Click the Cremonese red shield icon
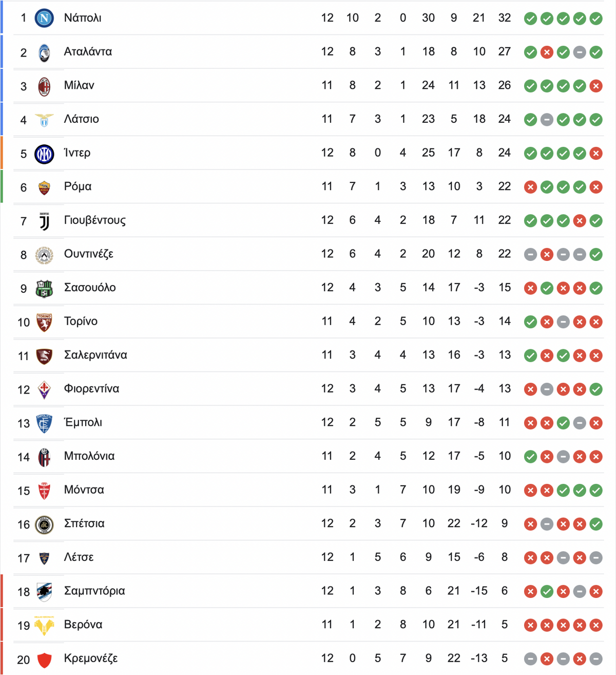The image size is (616, 675). 44,660
